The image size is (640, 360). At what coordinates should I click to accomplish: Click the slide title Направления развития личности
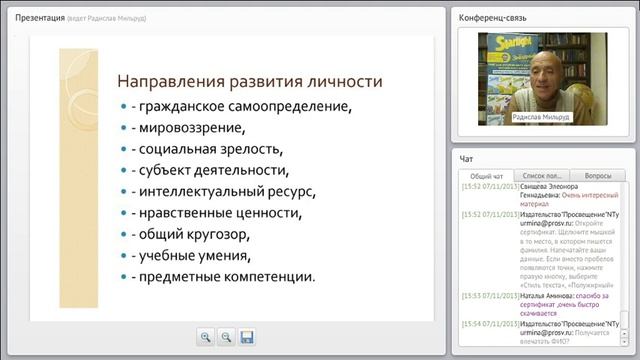(250, 81)
